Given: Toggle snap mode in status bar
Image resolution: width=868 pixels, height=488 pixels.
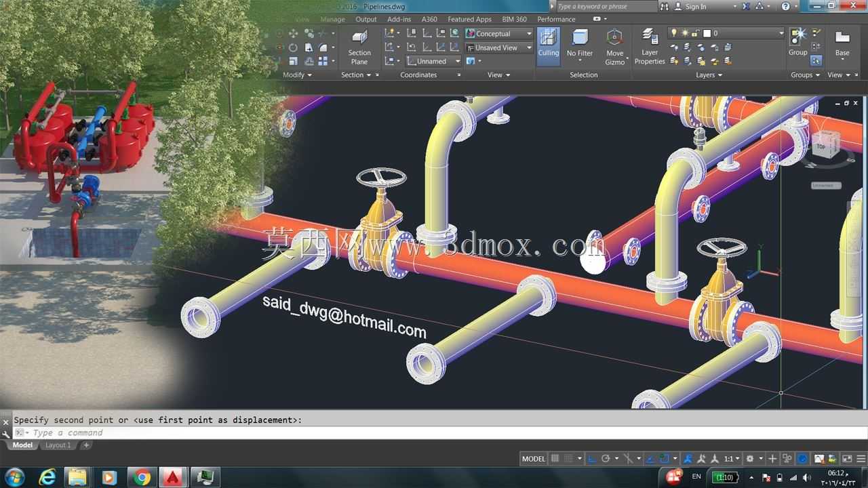Looking at the screenshot, I should click(x=570, y=459).
